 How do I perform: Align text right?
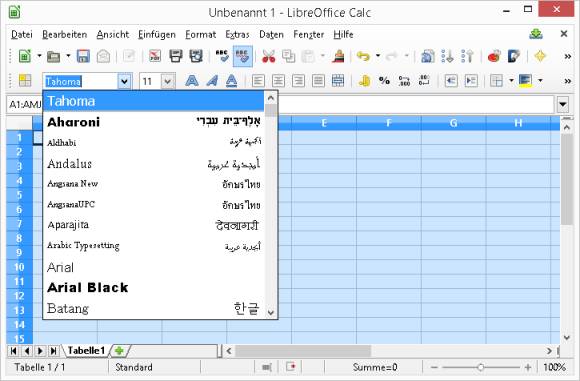tap(298, 81)
